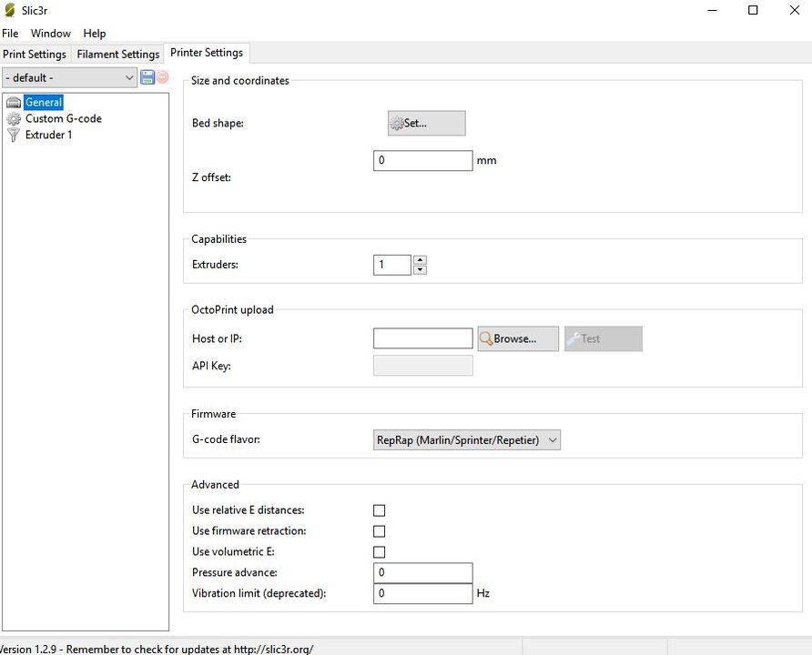Click the API Key field

tap(423, 366)
